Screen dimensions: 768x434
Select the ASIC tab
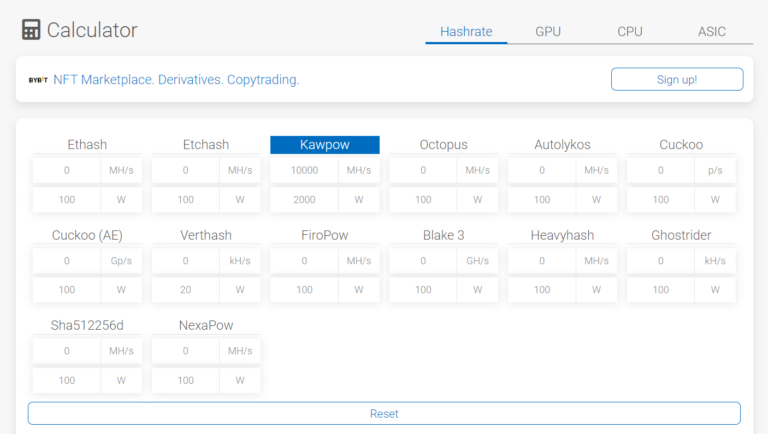[712, 31]
